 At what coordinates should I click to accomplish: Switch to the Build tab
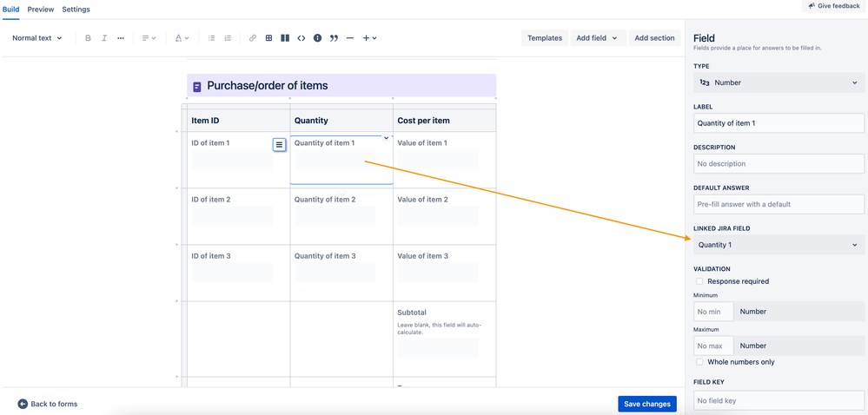(11, 10)
